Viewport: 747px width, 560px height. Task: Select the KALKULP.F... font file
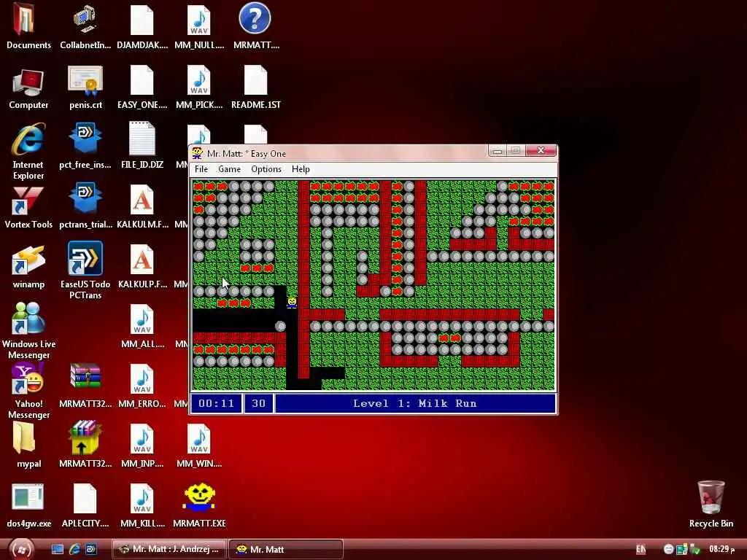click(x=142, y=267)
